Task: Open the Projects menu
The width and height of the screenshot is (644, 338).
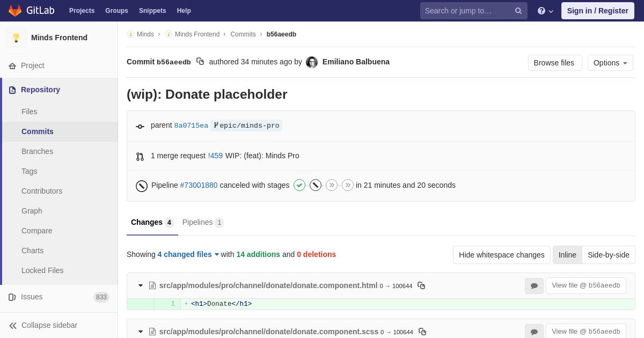Action: coord(82,11)
